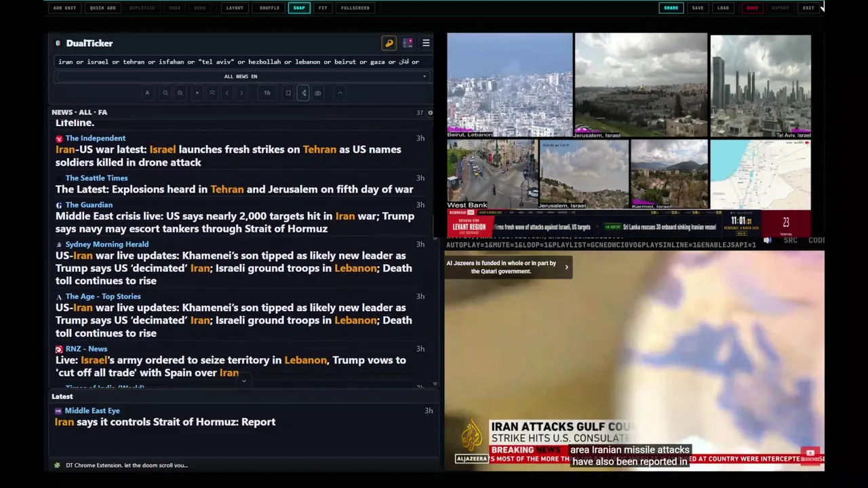Click the play ticker icon

pos(197,93)
